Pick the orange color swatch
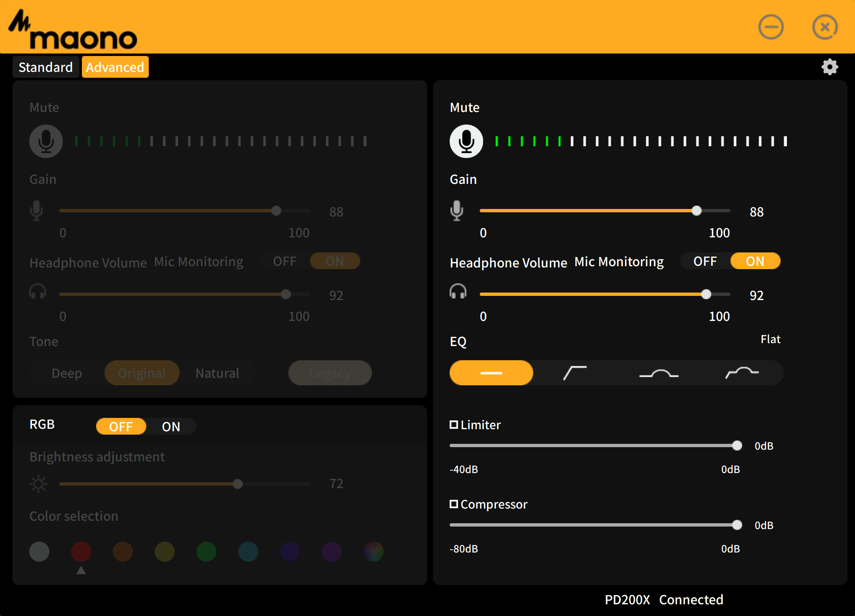Screen dimensions: 855x616 coord(123,552)
